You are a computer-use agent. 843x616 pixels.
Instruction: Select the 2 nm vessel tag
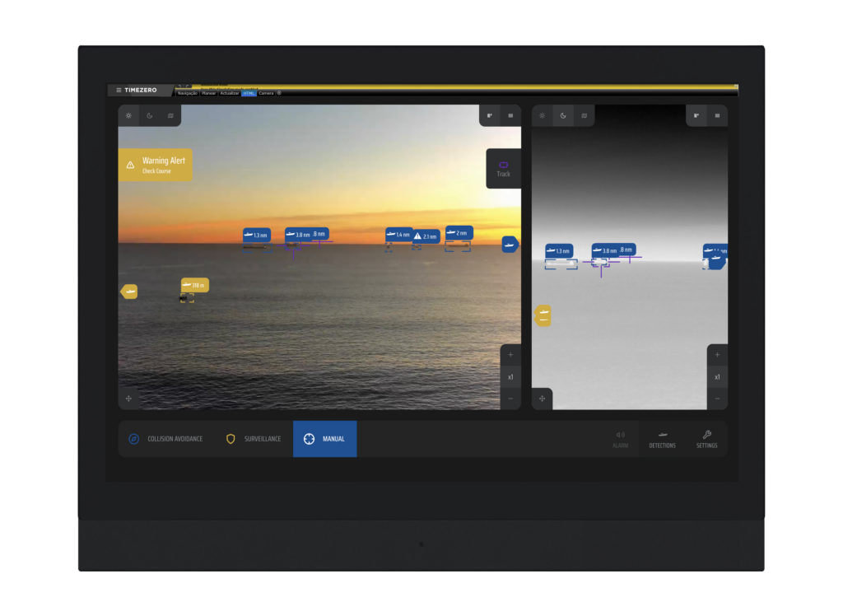[459, 233]
